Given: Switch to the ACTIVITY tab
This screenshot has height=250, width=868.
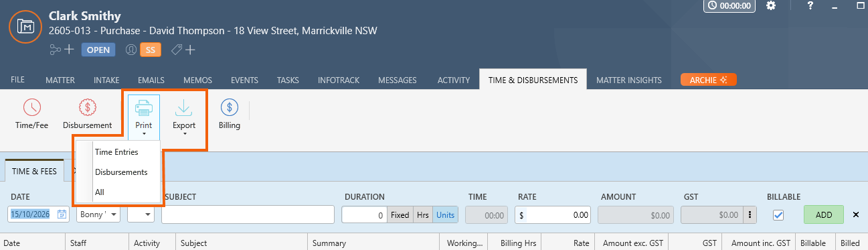Looking at the screenshot, I should [454, 80].
